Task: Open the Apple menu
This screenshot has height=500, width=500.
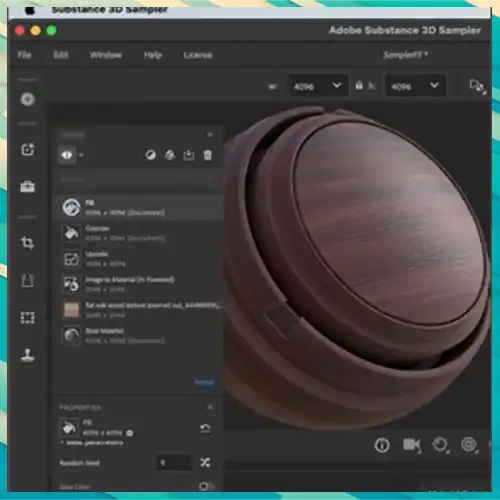Action: pyautogui.click(x=30, y=10)
